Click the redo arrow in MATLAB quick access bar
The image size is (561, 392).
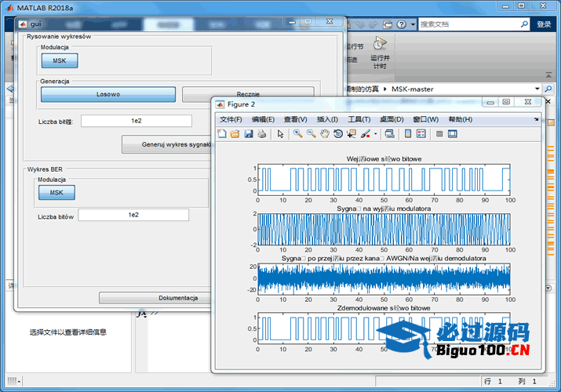click(x=373, y=24)
